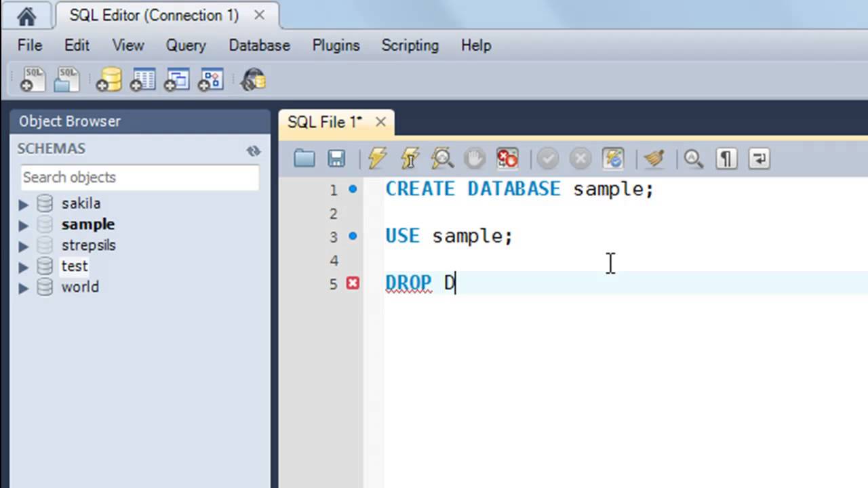Switch to SQL File 1 tab
Image resolution: width=868 pixels, height=488 pixels.
click(325, 122)
